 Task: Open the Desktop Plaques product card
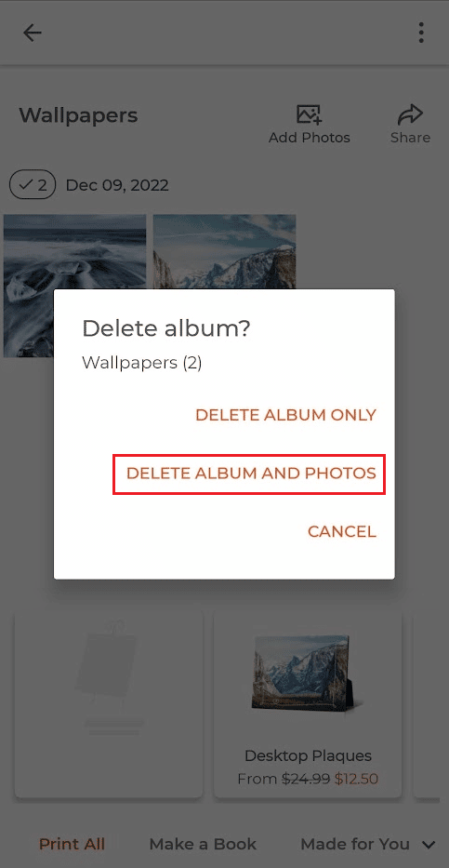[308, 704]
